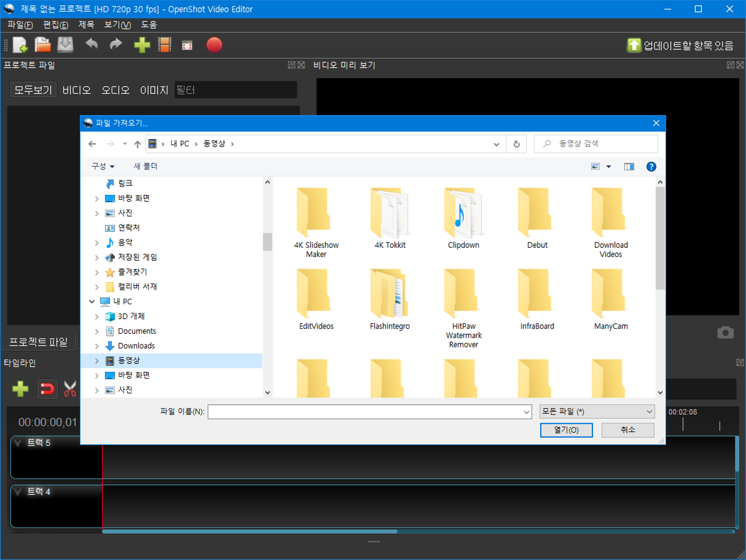Click the Choose Profile film icon
Viewport: 746px width, 560px height.
tap(165, 45)
